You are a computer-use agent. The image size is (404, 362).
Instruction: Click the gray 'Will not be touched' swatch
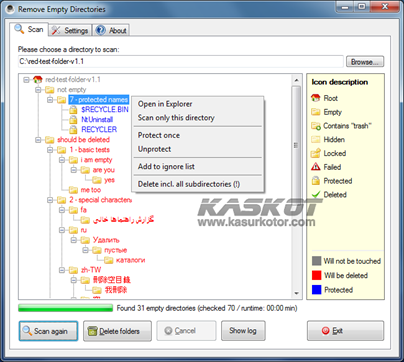point(316,261)
